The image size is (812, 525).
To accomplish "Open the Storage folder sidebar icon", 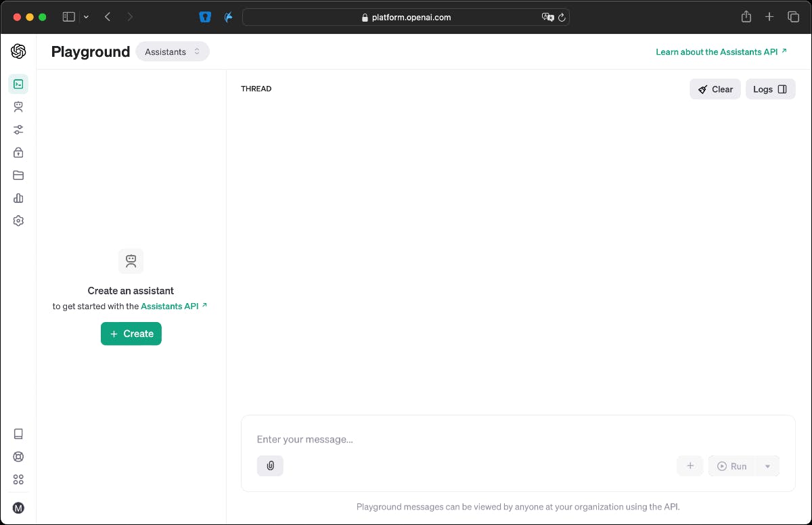I will (18, 175).
